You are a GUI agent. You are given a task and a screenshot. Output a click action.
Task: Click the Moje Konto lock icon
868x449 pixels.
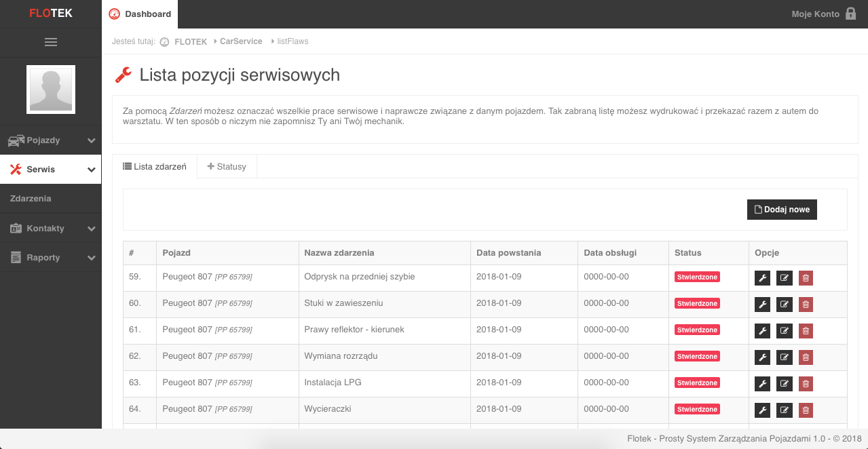point(851,14)
